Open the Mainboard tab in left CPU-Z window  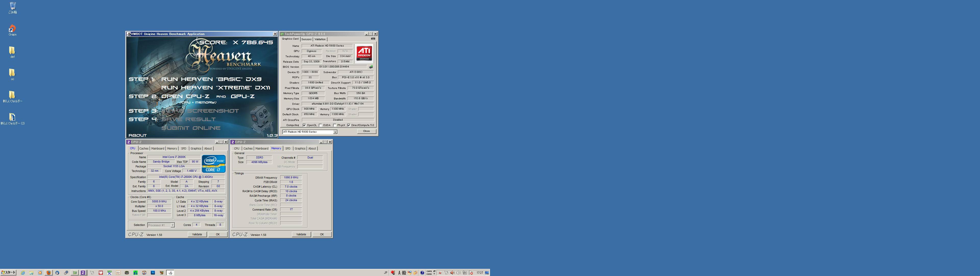point(157,149)
